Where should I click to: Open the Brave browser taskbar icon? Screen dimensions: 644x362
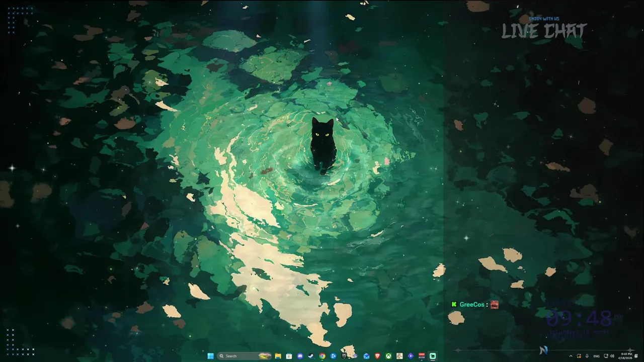[377, 356]
